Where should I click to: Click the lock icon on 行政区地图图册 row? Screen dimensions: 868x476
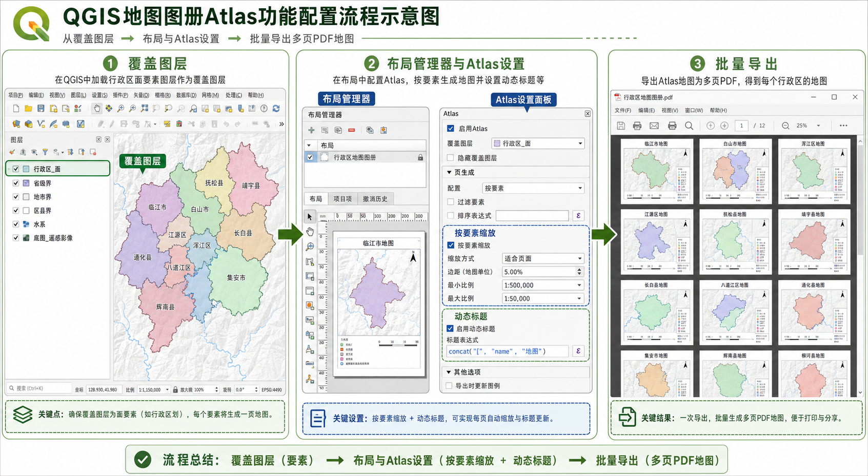tap(420, 158)
